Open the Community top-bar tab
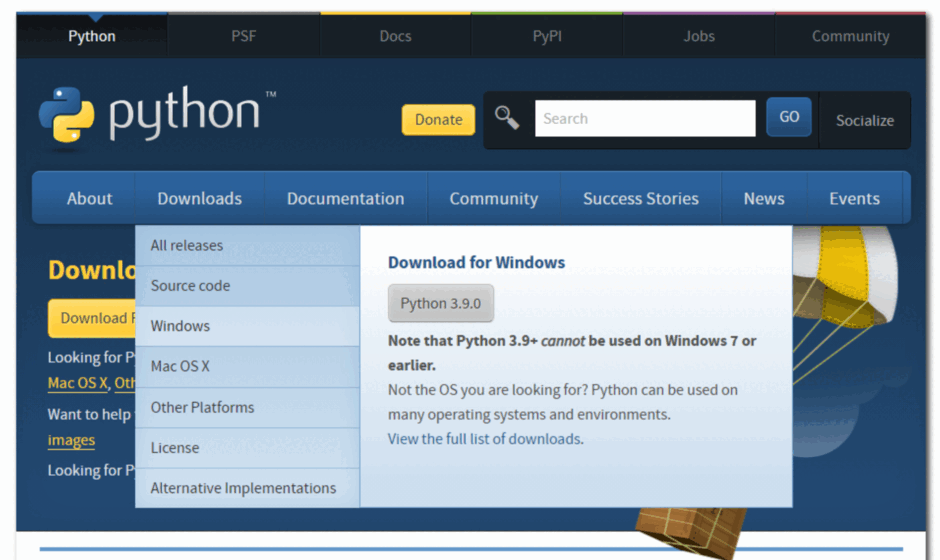Viewport: 940px width, 560px height. [x=851, y=36]
